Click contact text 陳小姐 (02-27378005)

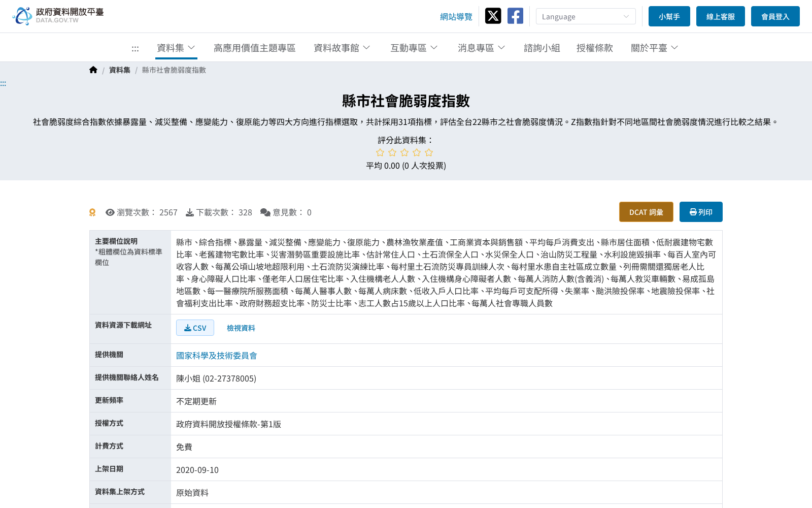coord(216,378)
